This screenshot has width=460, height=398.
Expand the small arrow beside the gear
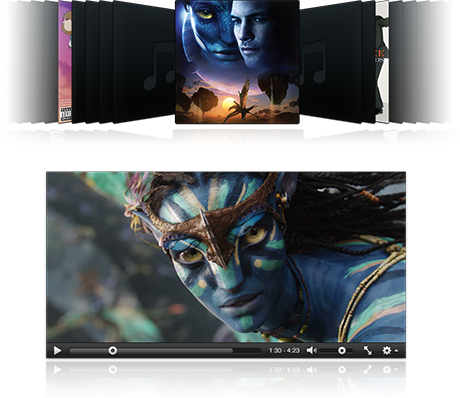pos(396,351)
